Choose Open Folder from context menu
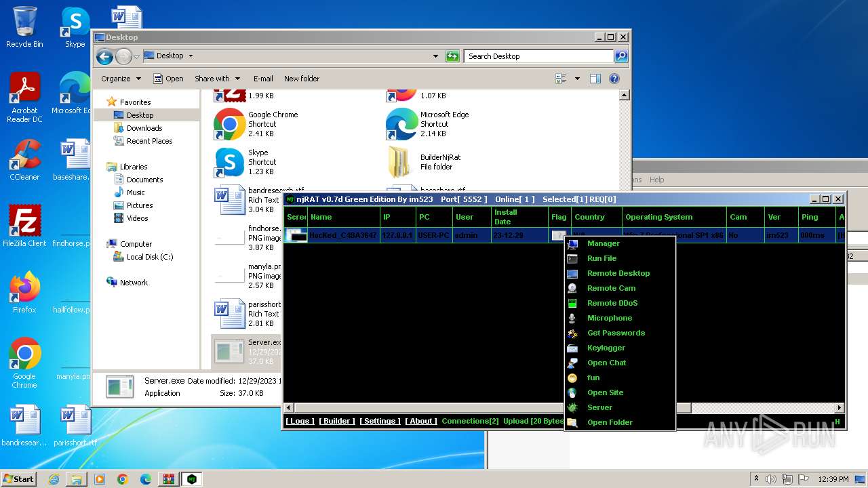868x488 pixels. 610,422
